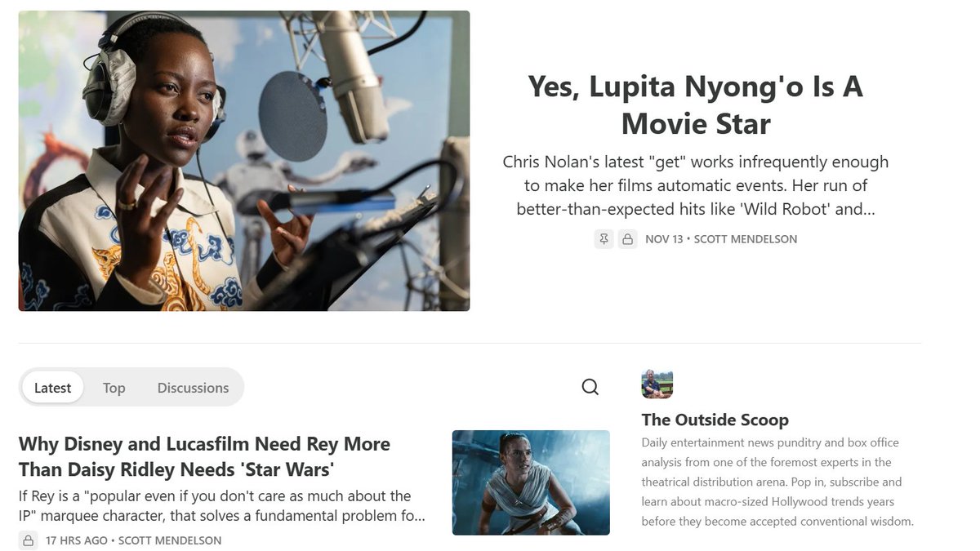980x551 pixels.
Task: Click lock icon beside Nov 13 date
Action: 627,239
